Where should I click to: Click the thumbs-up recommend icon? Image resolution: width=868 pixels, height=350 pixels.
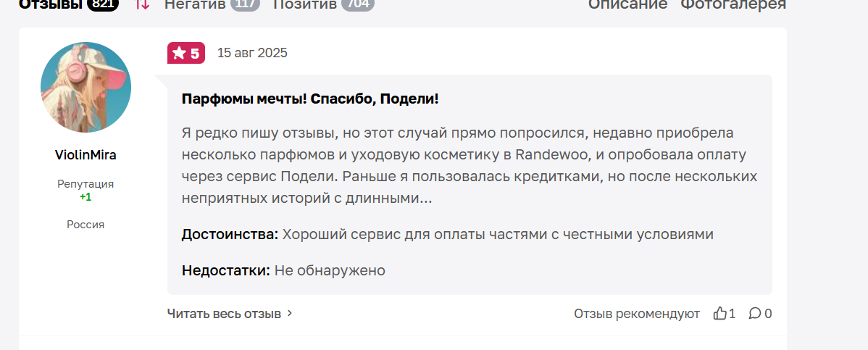point(719,314)
